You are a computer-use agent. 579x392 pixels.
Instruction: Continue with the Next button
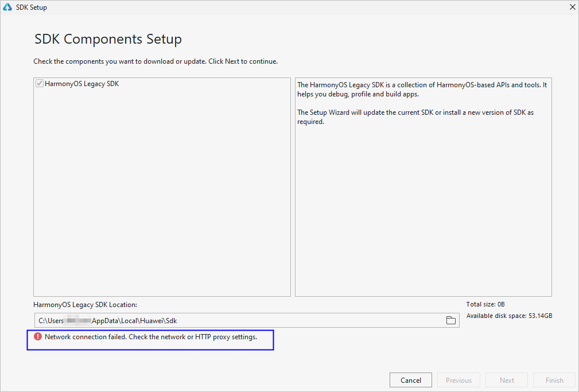pos(507,380)
